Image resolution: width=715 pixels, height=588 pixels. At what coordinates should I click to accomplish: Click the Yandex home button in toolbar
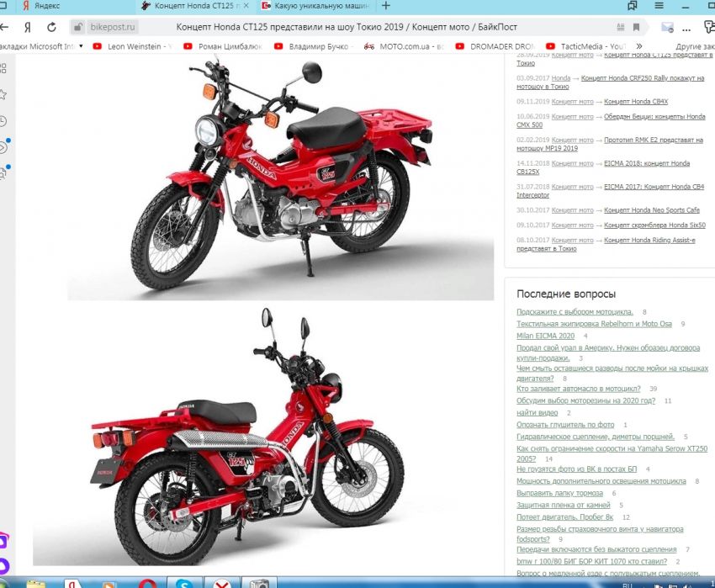coord(28,26)
